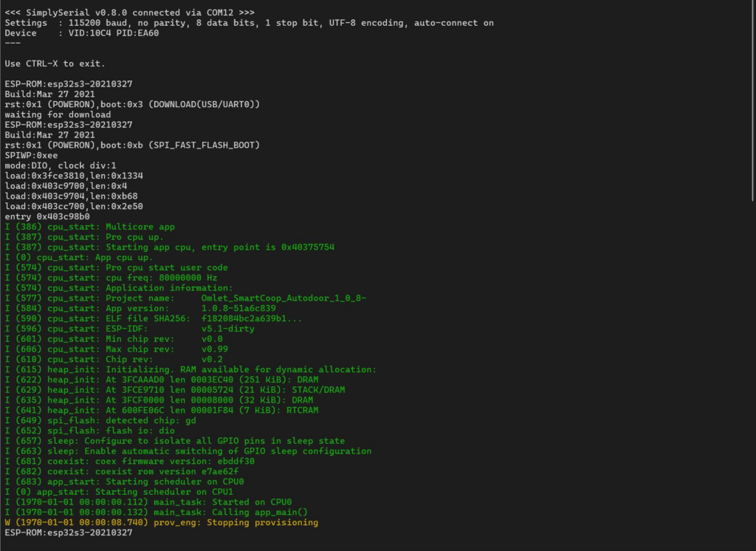Click the 'cpu freq: 80000000 Hz' line
Image resolution: width=756 pixels, height=551 pixels.
(111, 278)
